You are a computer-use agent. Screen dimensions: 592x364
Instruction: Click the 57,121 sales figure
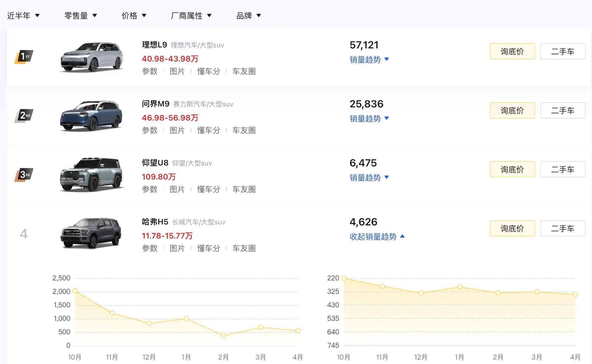(364, 45)
